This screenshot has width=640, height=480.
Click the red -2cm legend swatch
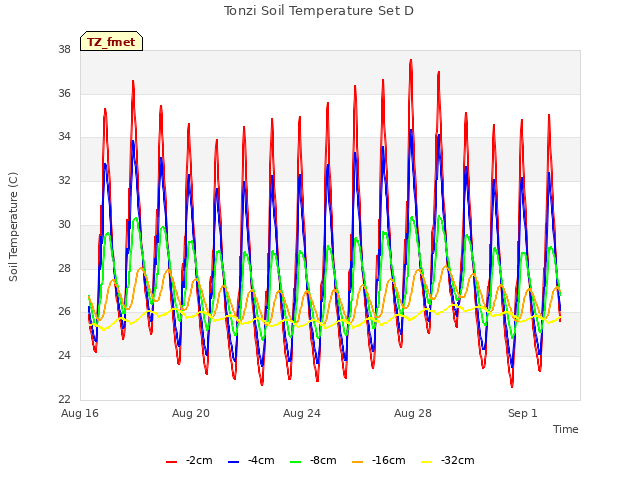point(171,462)
